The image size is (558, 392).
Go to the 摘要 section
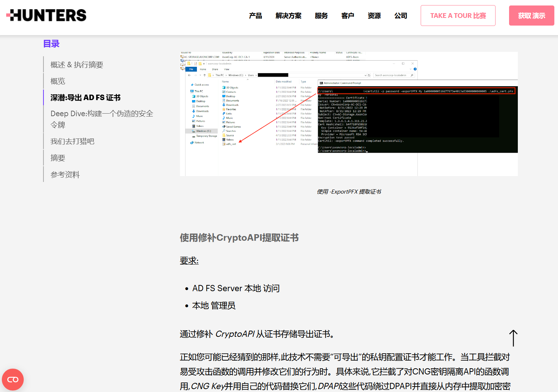58,158
